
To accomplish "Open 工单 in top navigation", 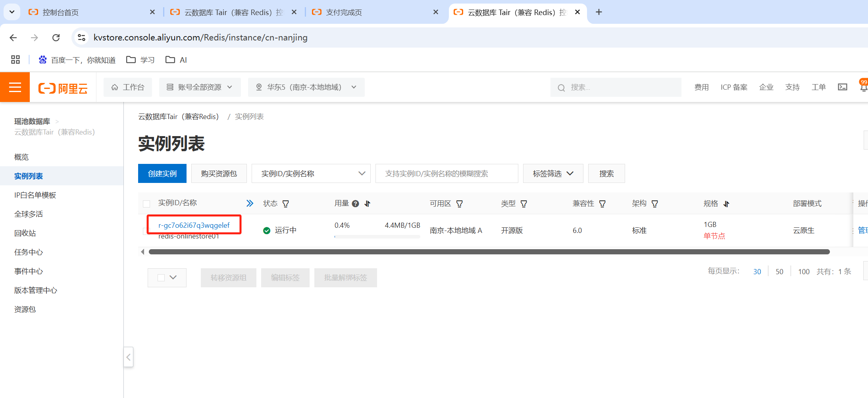I will 818,87.
